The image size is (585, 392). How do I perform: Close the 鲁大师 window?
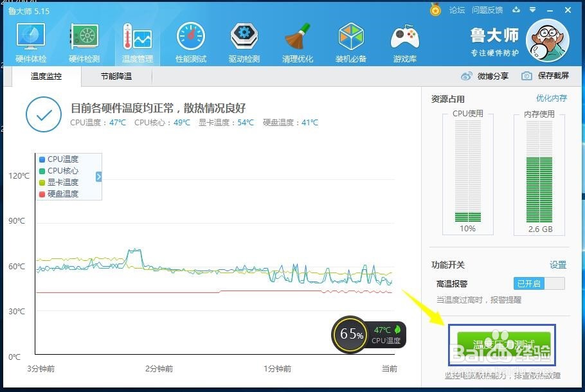coord(568,10)
